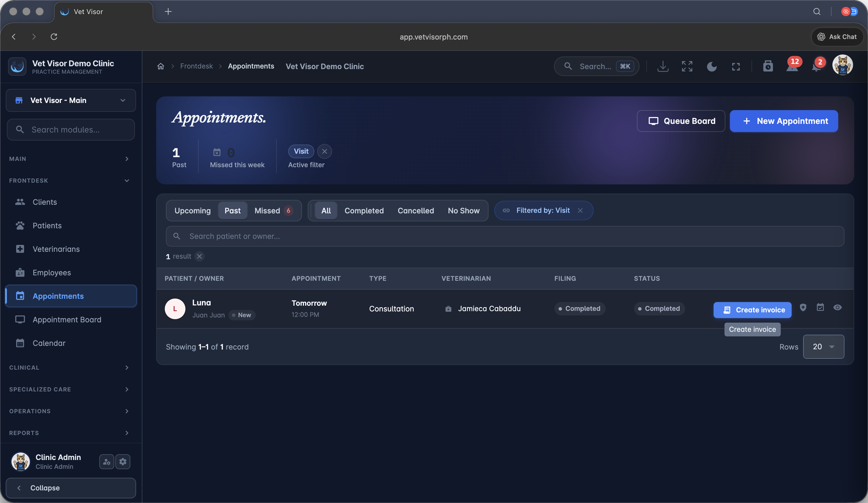868x503 pixels.
Task: Open Calendar in the sidebar
Action: [71, 343]
